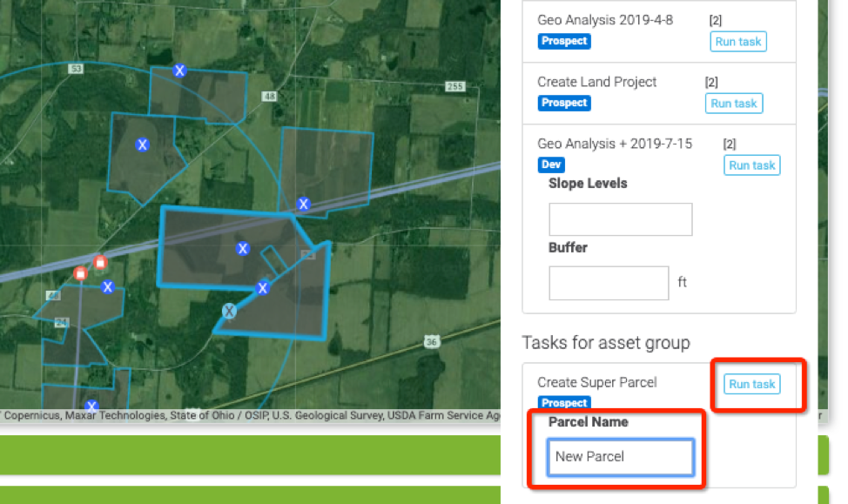Image resolution: width=848 pixels, height=504 pixels.
Task: Click the X marker on the northernmost parcel
Action: tap(180, 71)
